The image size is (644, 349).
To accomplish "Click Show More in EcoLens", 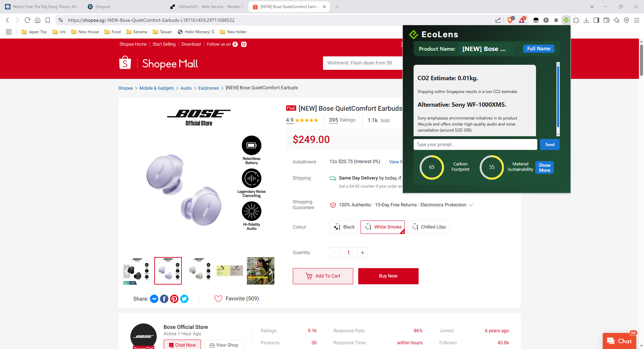I will pos(544,167).
